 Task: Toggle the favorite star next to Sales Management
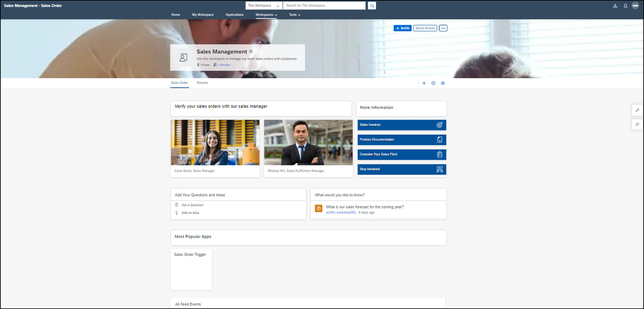tap(251, 51)
